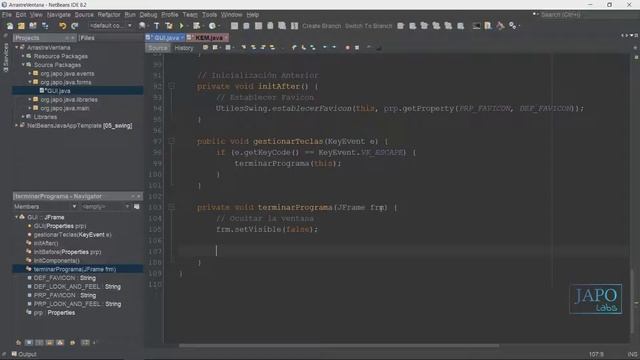Click the red record macro icon
The height and width of the screenshot is (360, 640).
(x=347, y=48)
